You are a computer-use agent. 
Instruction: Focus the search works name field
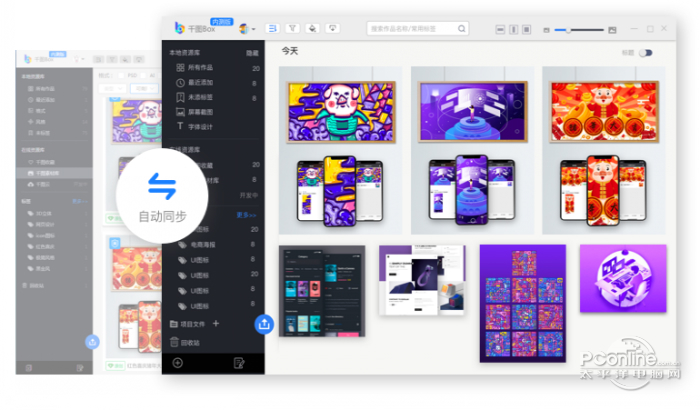coord(417,29)
